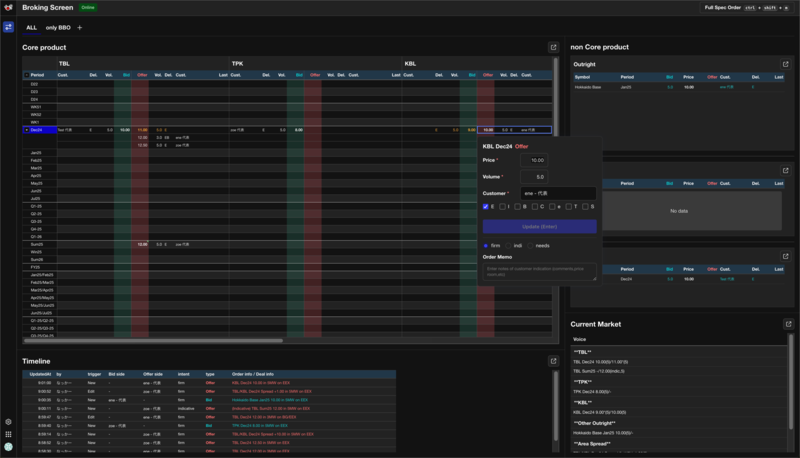Screen dimensions: 800x458
Task: Check the S checkbox in the order form
Action: [585, 207]
